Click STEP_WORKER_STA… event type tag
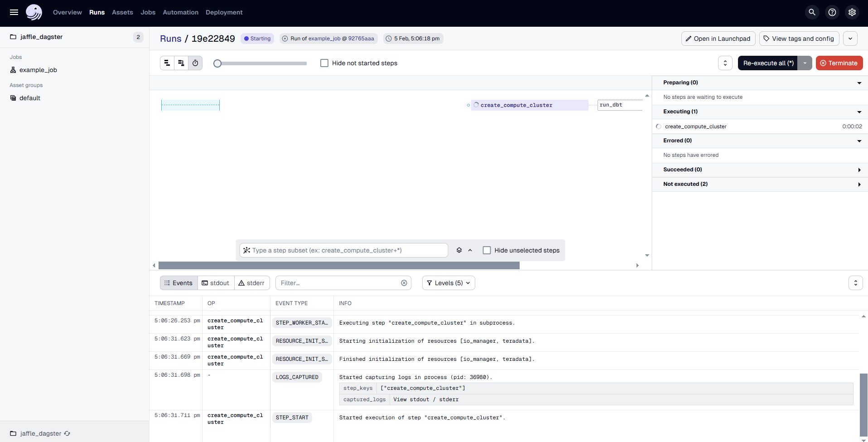Screen dimensions: 868x442 [302, 323]
